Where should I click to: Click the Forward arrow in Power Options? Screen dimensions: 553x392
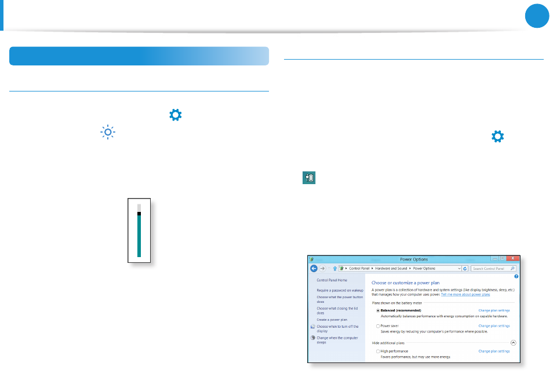pyautogui.click(x=322, y=268)
